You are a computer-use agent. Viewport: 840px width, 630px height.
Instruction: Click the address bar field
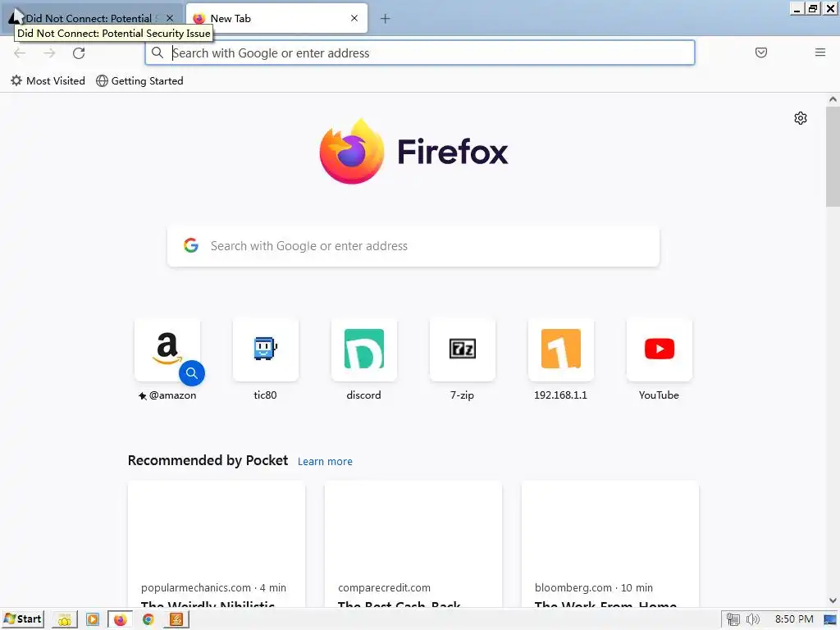point(420,52)
